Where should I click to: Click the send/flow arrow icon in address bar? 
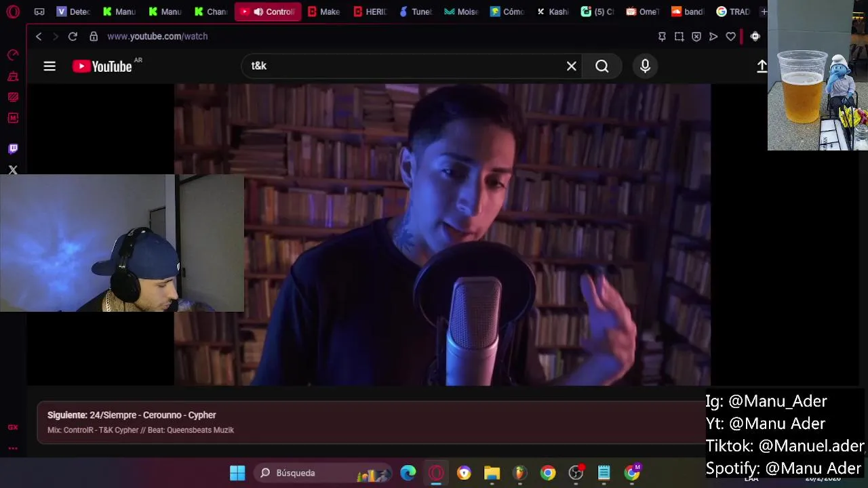click(x=713, y=37)
